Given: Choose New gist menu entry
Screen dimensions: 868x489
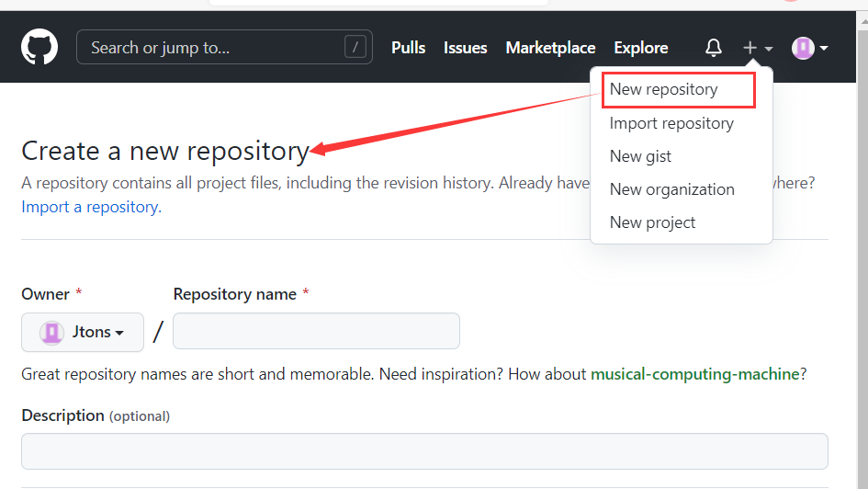Looking at the screenshot, I should (x=640, y=156).
